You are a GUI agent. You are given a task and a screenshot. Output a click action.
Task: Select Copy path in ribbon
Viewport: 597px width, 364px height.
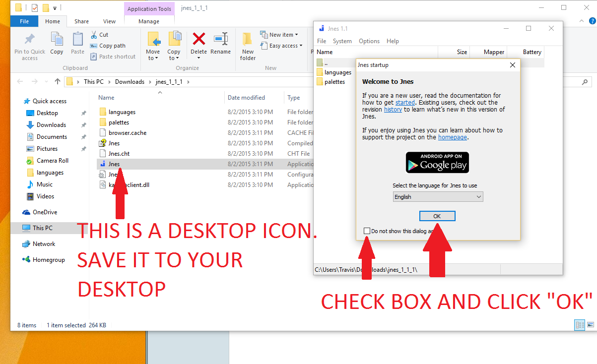coord(108,46)
